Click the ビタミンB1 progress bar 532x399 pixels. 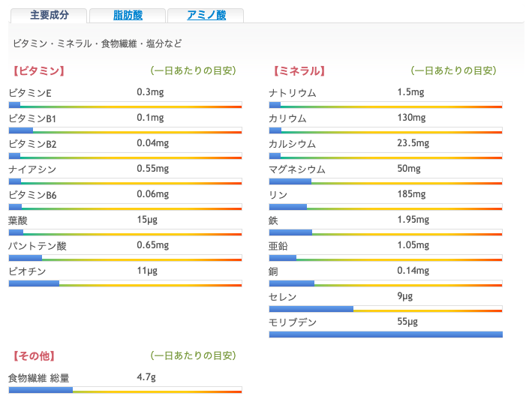click(x=125, y=130)
